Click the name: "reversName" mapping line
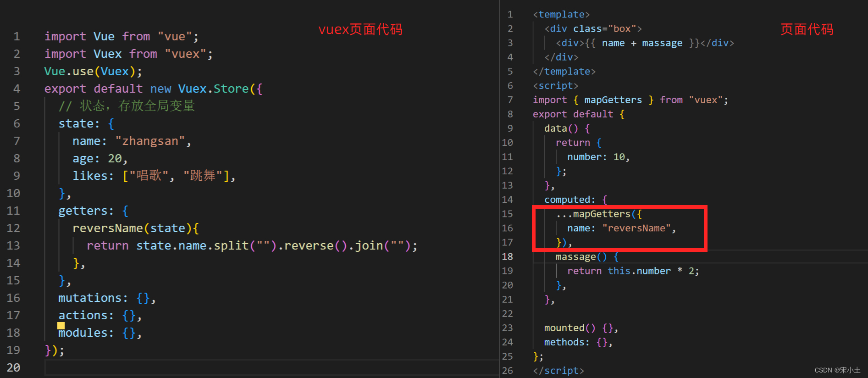 click(621, 228)
